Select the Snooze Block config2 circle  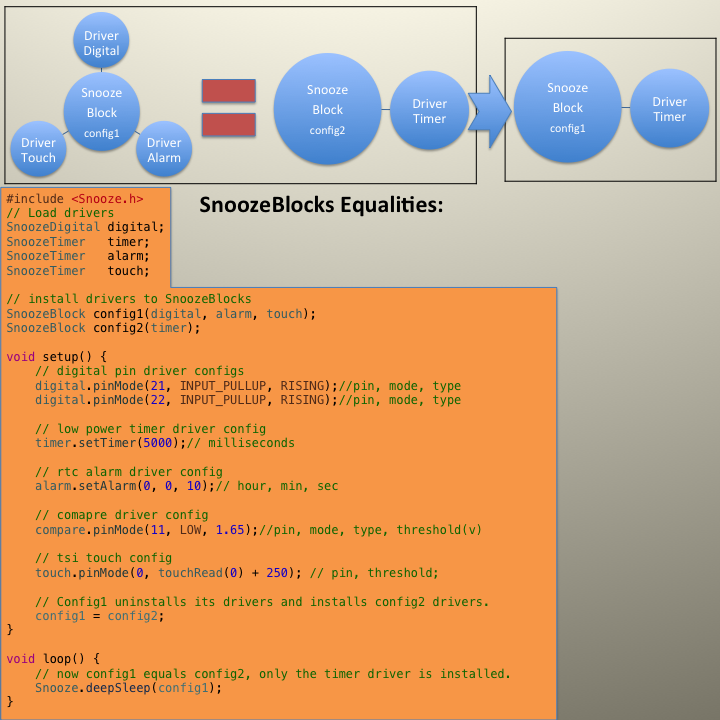pyautogui.click(x=327, y=109)
